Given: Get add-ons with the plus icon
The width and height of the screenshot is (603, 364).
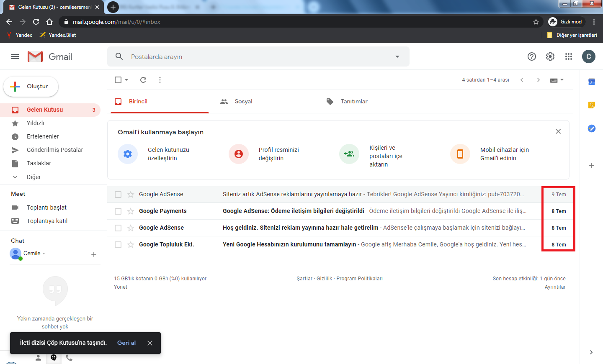Looking at the screenshot, I should (x=592, y=166).
